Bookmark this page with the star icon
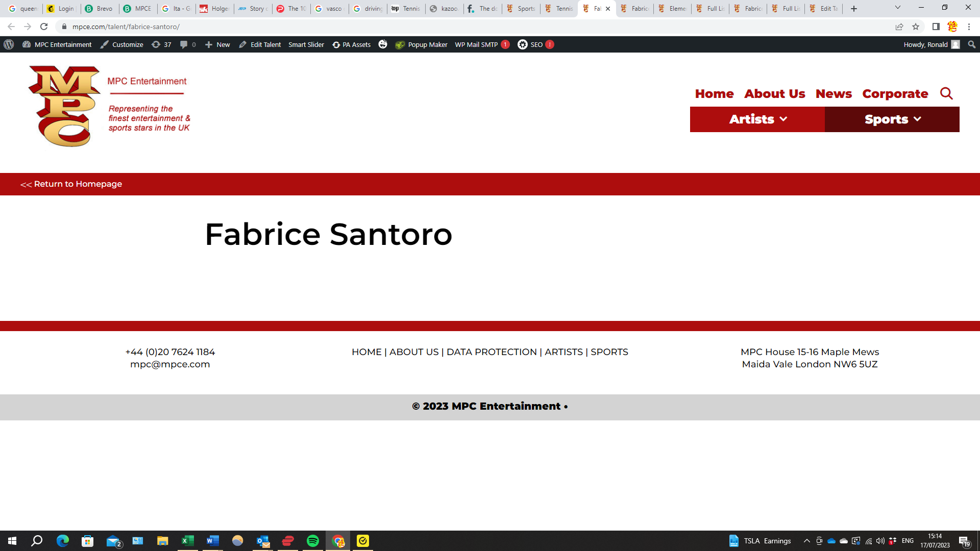Screen dimensions: 980x551 [916, 27]
